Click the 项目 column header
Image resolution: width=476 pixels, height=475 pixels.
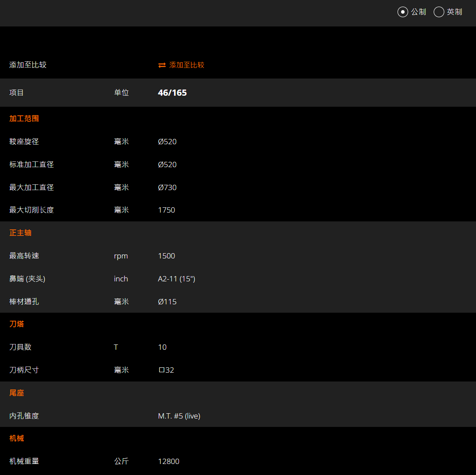point(17,93)
